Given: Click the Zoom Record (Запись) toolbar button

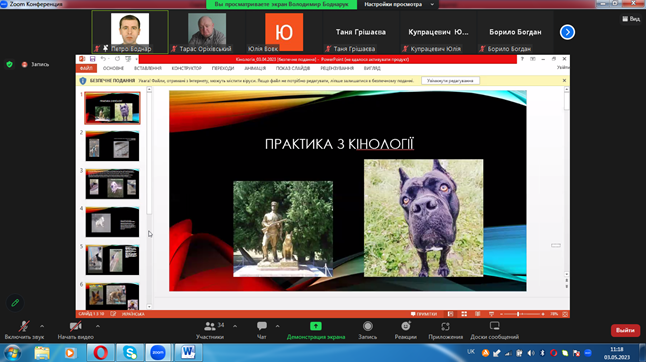Looking at the screenshot, I should (367, 330).
